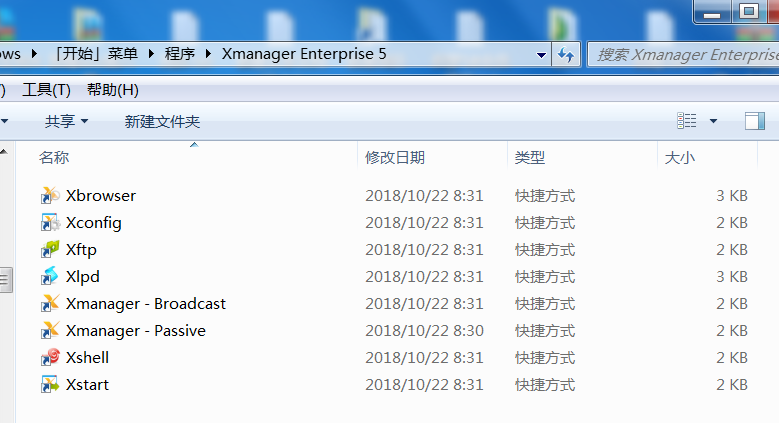Expand the arrow after 「开始」菜单 breadcrumb
Screen dimensions: 779x423
pyautogui.click(x=151, y=54)
